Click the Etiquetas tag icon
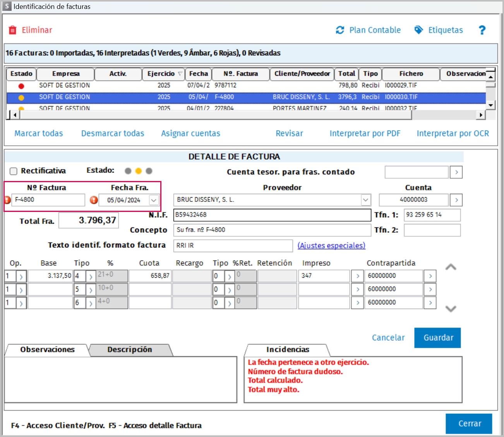Image resolution: width=504 pixels, height=437 pixels. (x=419, y=30)
